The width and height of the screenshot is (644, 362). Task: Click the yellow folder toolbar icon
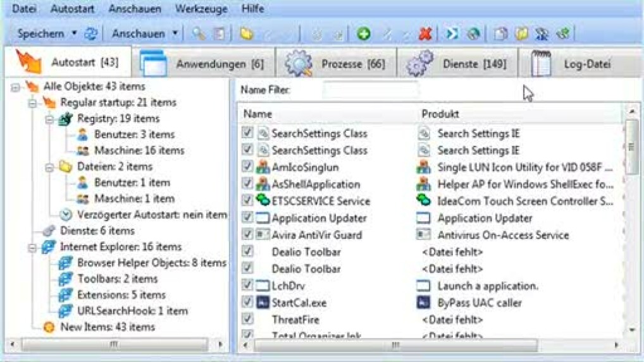(246, 34)
